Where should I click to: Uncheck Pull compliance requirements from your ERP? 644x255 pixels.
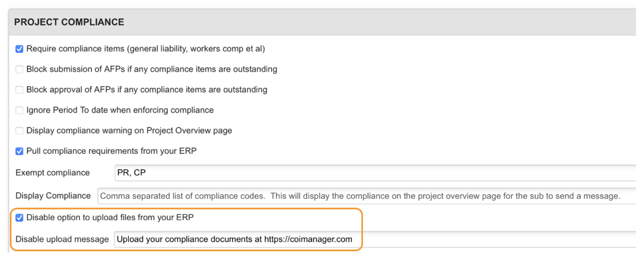pos(20,151)
